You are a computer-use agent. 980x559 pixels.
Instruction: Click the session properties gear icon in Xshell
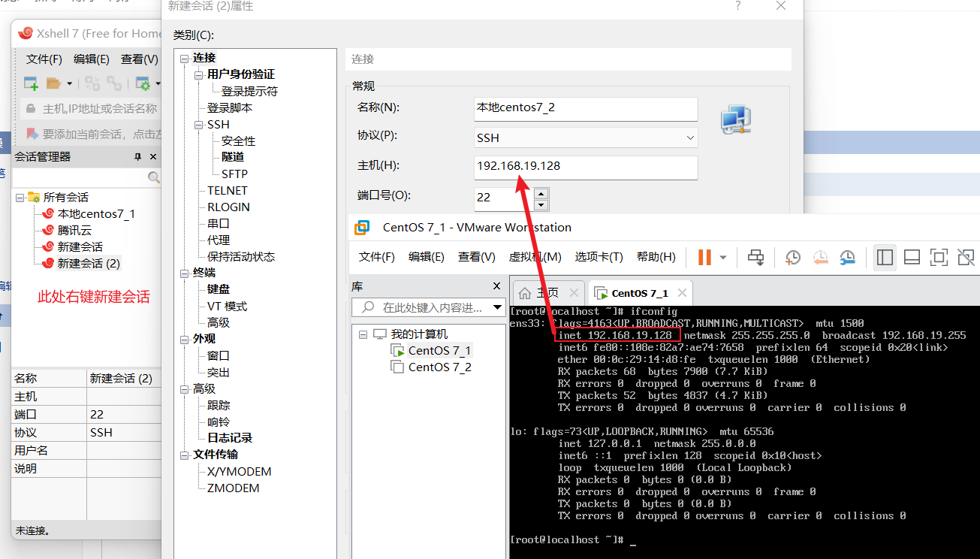pyautogui.click(x=143, y=83)
